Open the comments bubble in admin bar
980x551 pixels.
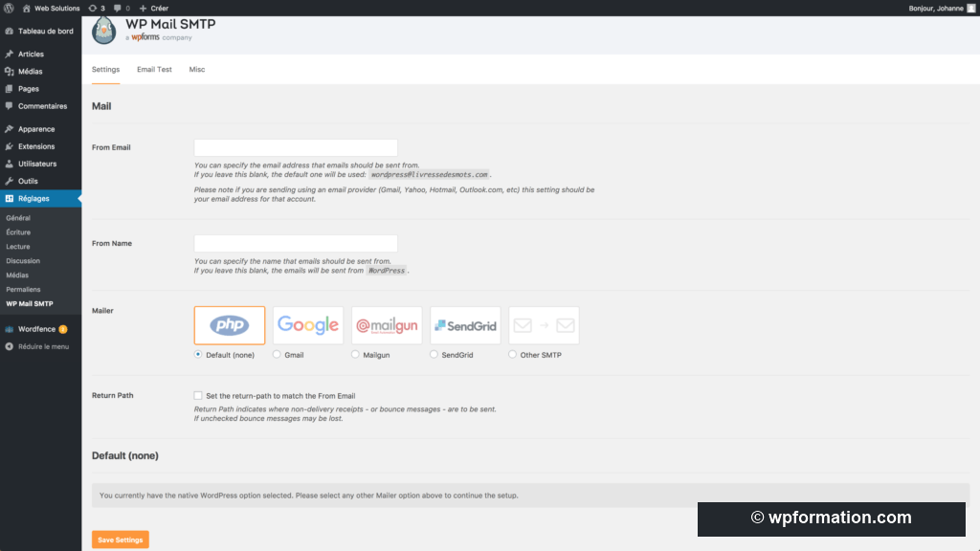click(x=118, y=8)
